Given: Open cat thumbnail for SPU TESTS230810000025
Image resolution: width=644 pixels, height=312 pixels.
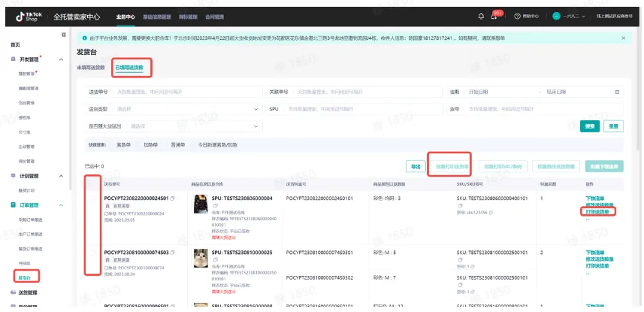Looking at the screenshot, I should click(201, 258).
